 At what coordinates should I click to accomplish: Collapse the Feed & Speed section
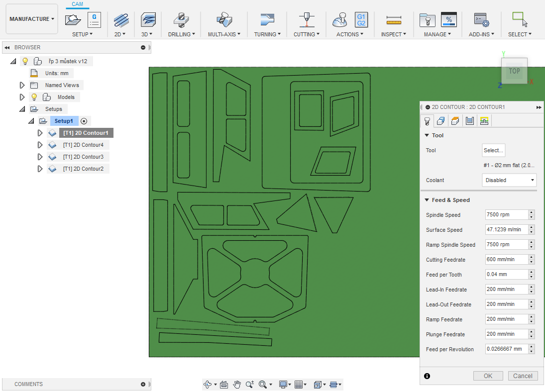pyautogui.click(x=427, y=200)
